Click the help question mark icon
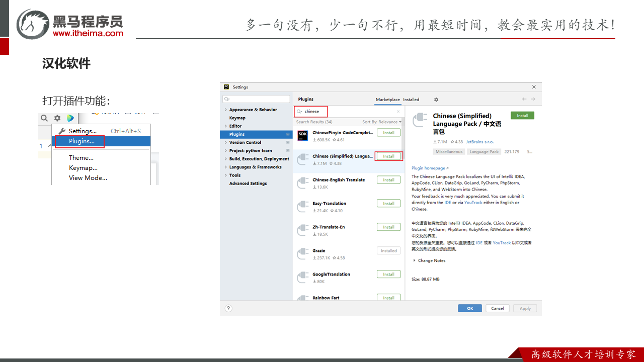This screenshot has width=644, height=362. 228,308
